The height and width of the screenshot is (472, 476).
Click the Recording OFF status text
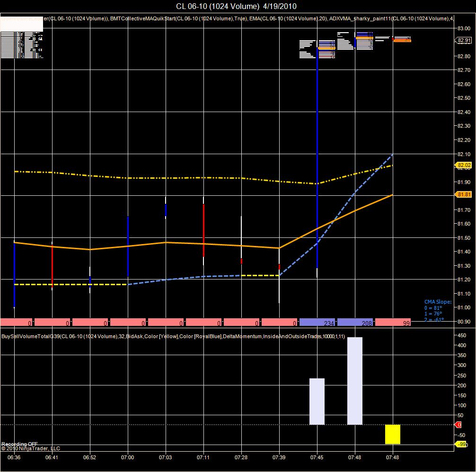pos(19,444)
